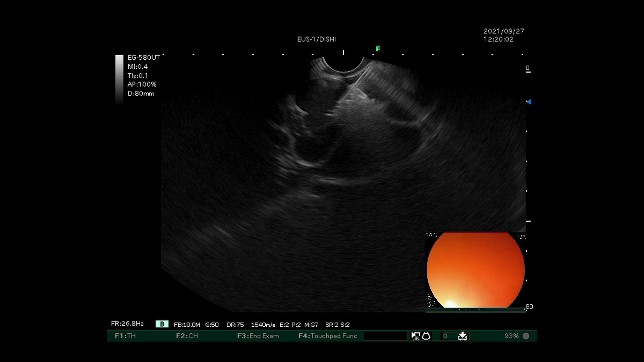Click the EUS-1/DISHI preset label
The width and height of the screenshot is (644, 362).
[x=316, y=39]
